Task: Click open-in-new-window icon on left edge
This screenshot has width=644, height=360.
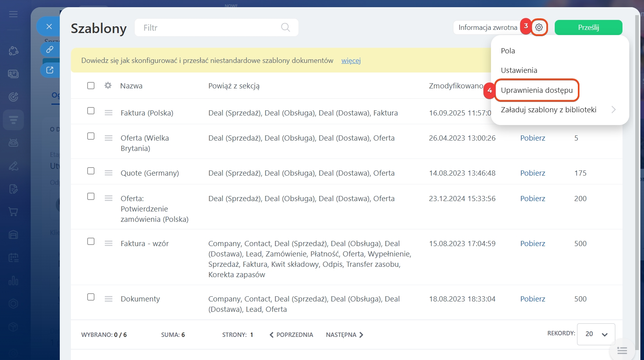Action: 50,70
